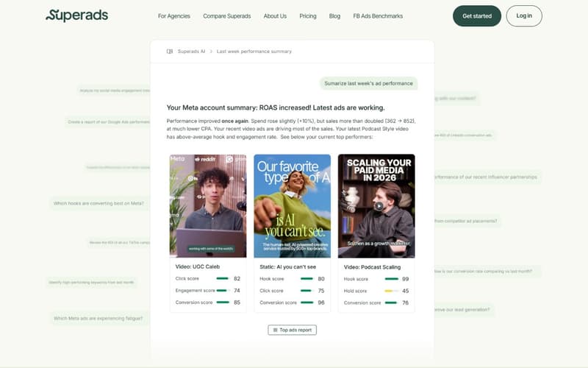Click the Sumarize last week's ad performance bubble
Viewport: 588px width, 368px height.
(368, 83)
